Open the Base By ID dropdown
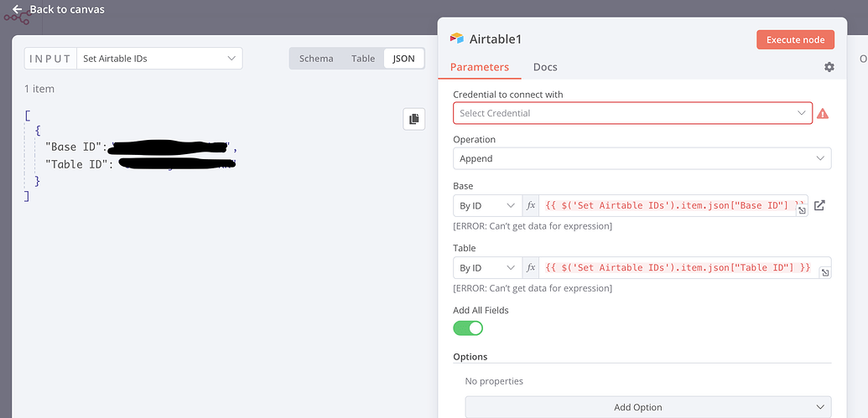Image resolution: width=868 pixels, height=418 pixels. 487,205
